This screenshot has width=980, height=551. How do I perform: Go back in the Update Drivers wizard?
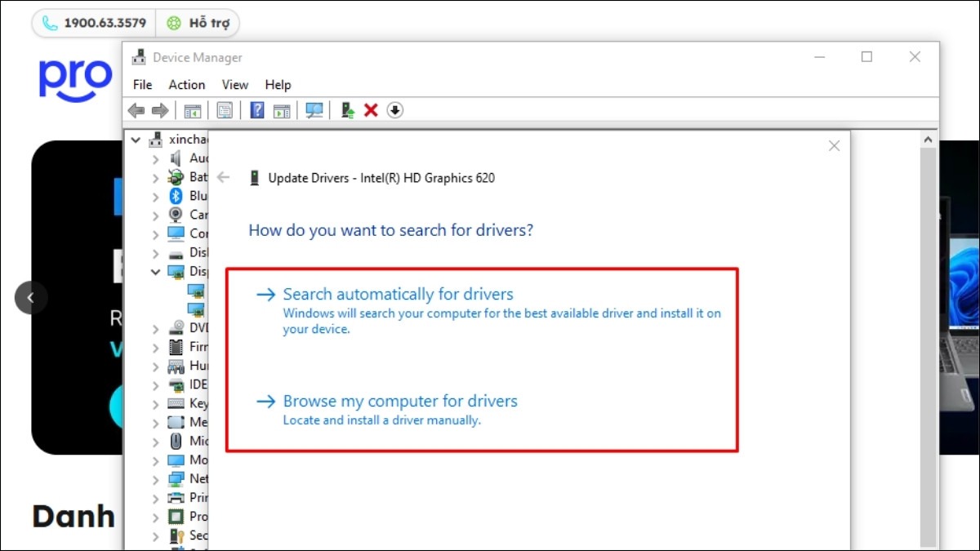point(224,178)
